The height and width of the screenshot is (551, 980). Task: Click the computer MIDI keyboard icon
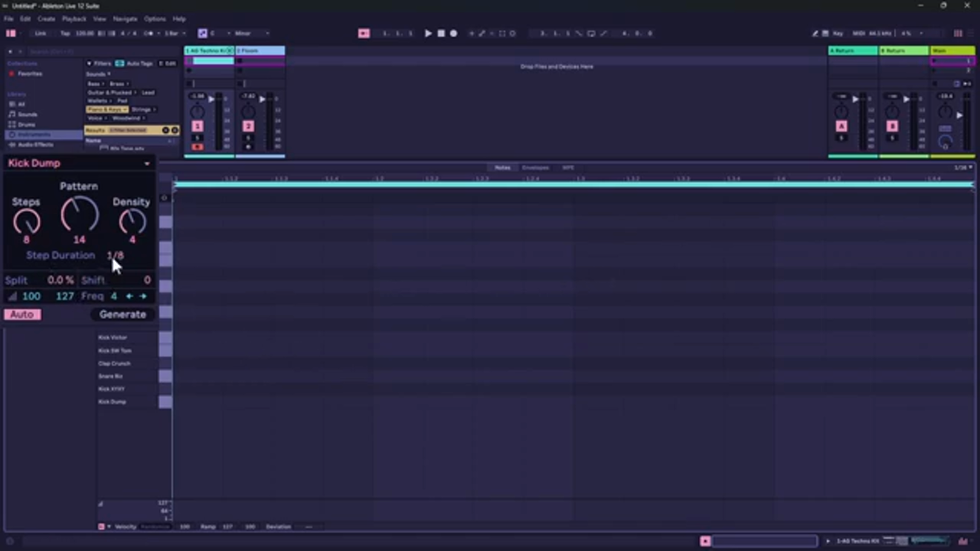(825, 33)
